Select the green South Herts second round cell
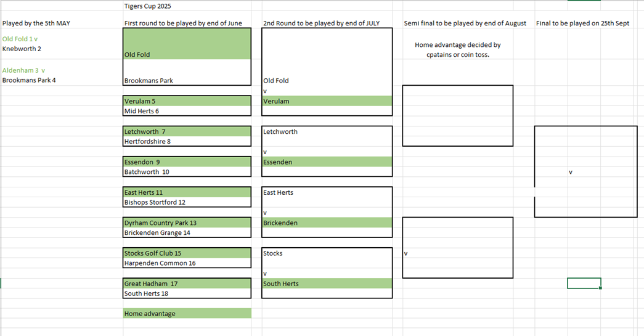 pyautogui.click(x=327, y=284)
